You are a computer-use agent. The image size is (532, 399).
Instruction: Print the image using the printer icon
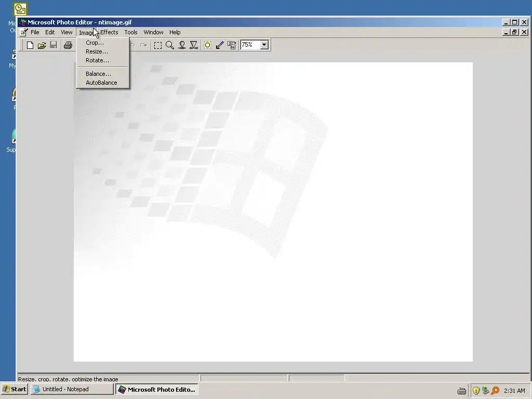click(68, 45)
